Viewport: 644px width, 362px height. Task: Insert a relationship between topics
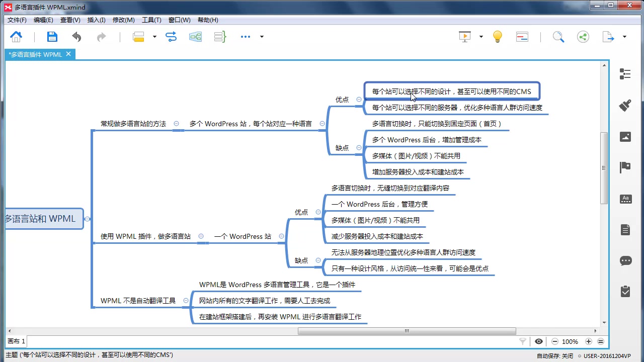[172, 36]
